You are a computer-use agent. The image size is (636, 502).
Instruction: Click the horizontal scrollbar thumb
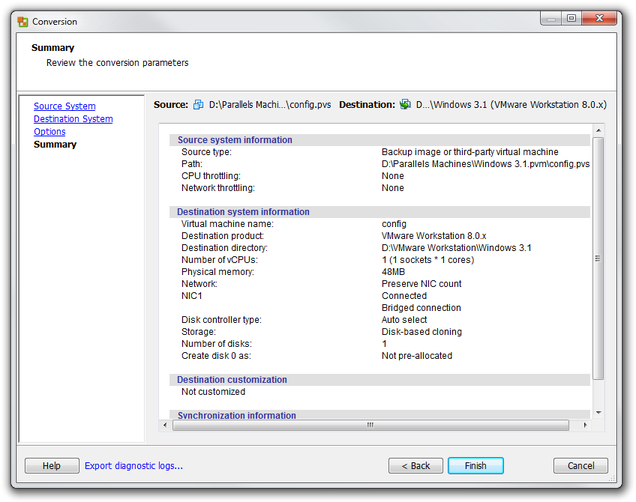pyautogui.click(x=370, y=425)
